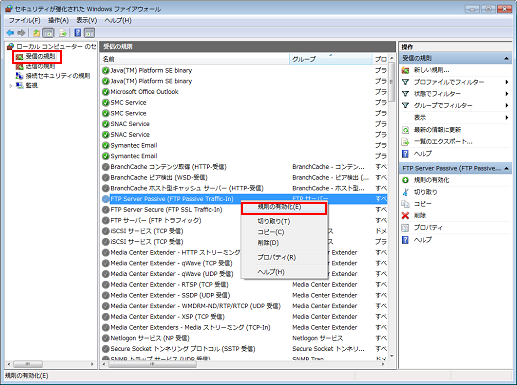Screen dimensions: 517x385
Task: Choose 規則の有効化(E) in context menu
Action: (x=284, y=207)
